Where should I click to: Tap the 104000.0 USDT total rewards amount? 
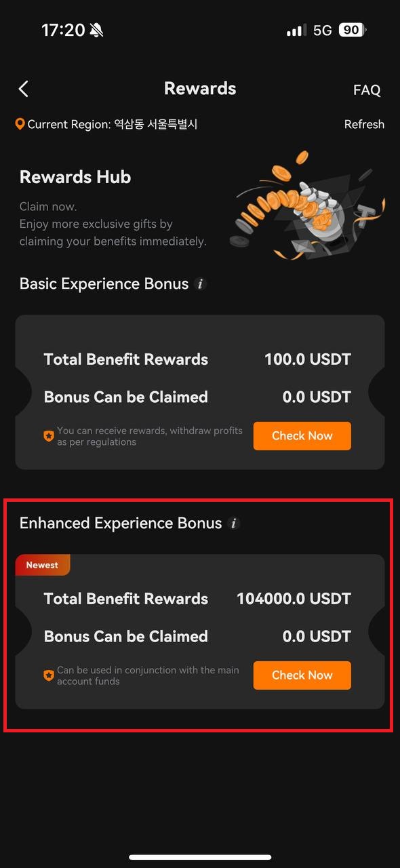[x=294, y=599]
